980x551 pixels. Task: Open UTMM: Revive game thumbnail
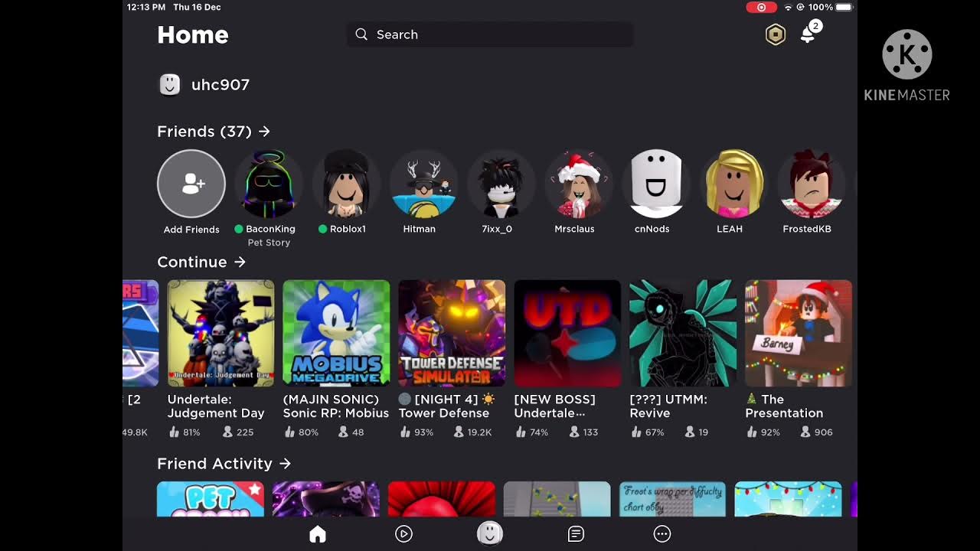point(683,333)
